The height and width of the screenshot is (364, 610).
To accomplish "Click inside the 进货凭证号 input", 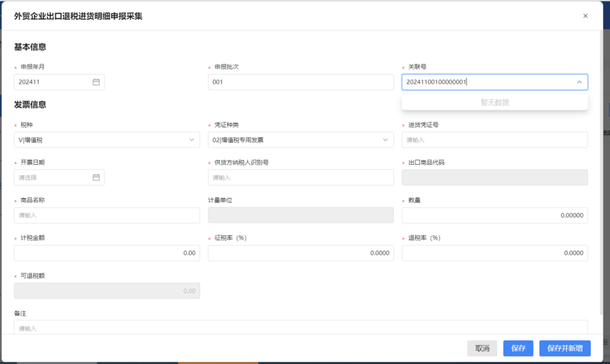I will click(x=494, y=139).
